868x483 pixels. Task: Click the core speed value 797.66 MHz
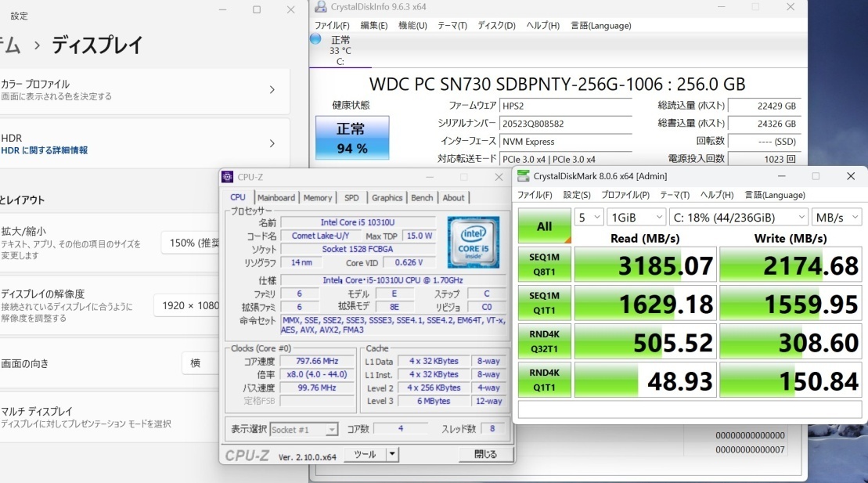coord(317,361)
